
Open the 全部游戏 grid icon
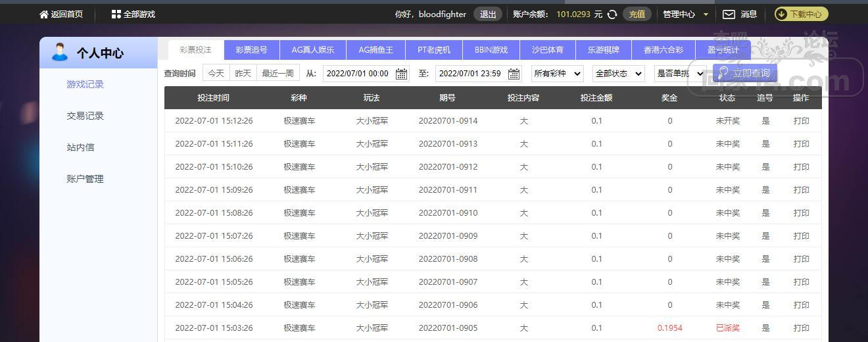(x=116, y=14)
